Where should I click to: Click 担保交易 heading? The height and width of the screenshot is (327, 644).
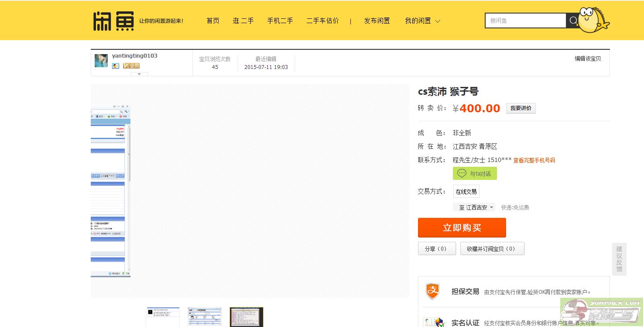pos(465,291)
